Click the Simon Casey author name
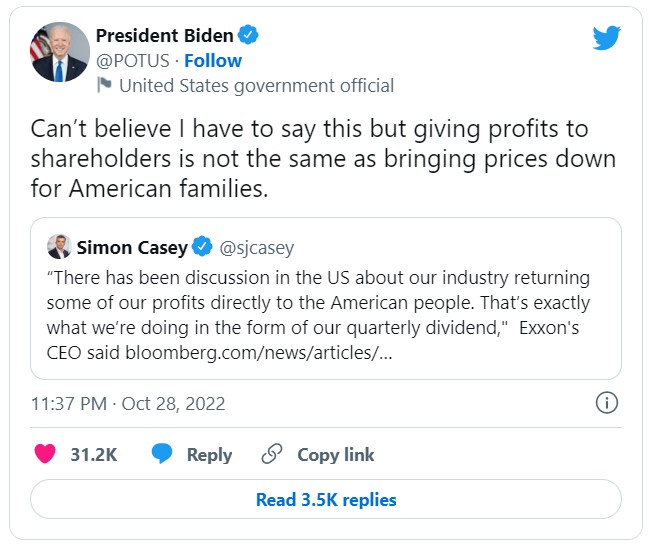The image size is (649, 550). click(x=131, y=247)
